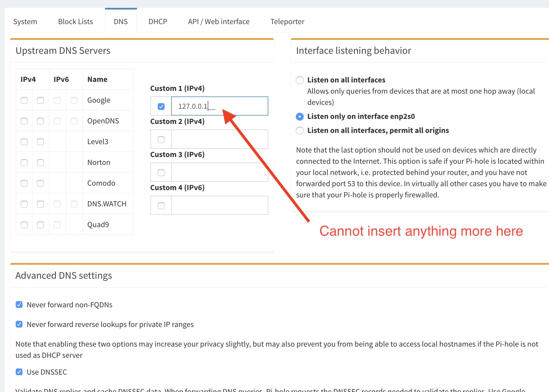Focus the Custom 4 (IPv6) address field
This screenshot has width=549, height=392.
(220, 205)
